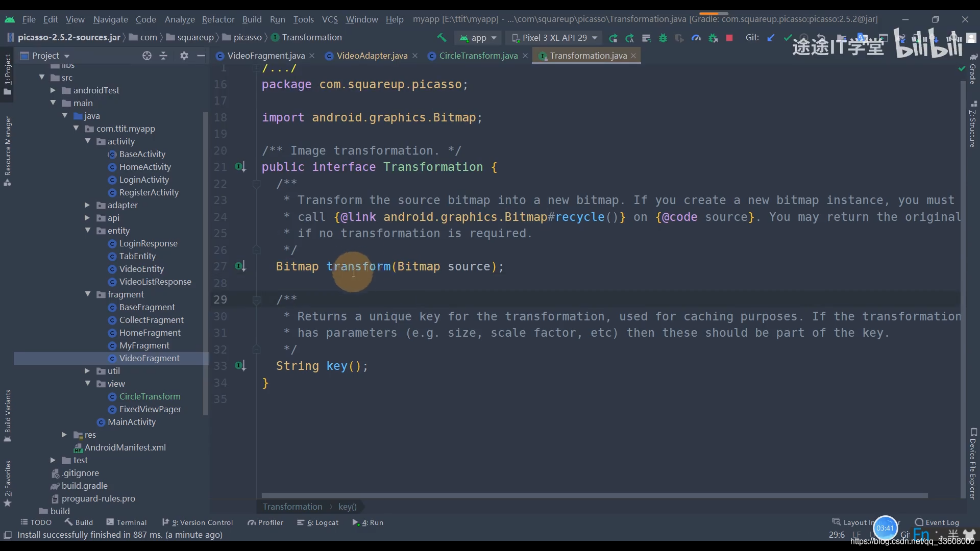Viewport: 980px width, 551px height.
Task: Open the Gradle side panel
Action: pyautogui.click(x=973, y=70)
